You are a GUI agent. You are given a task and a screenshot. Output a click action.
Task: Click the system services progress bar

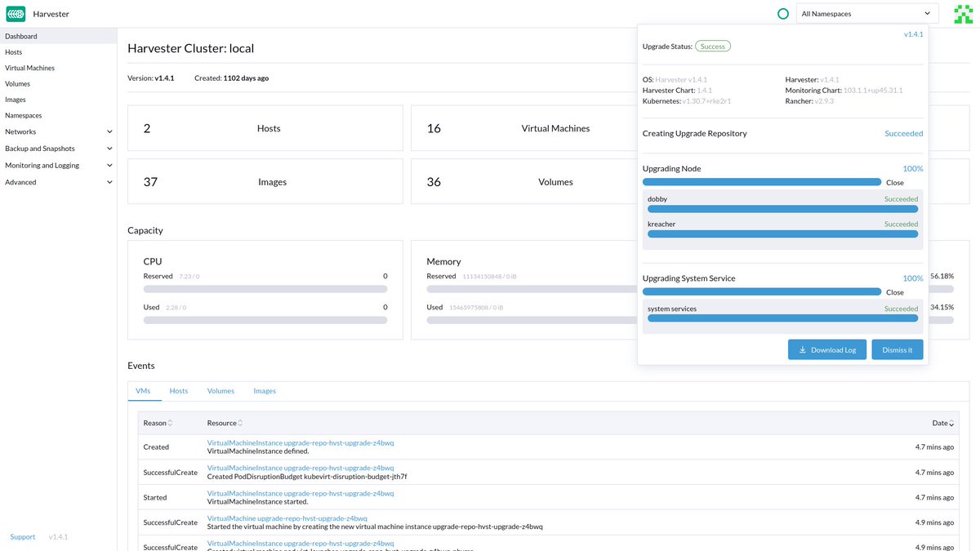click(x=782, y=318)
